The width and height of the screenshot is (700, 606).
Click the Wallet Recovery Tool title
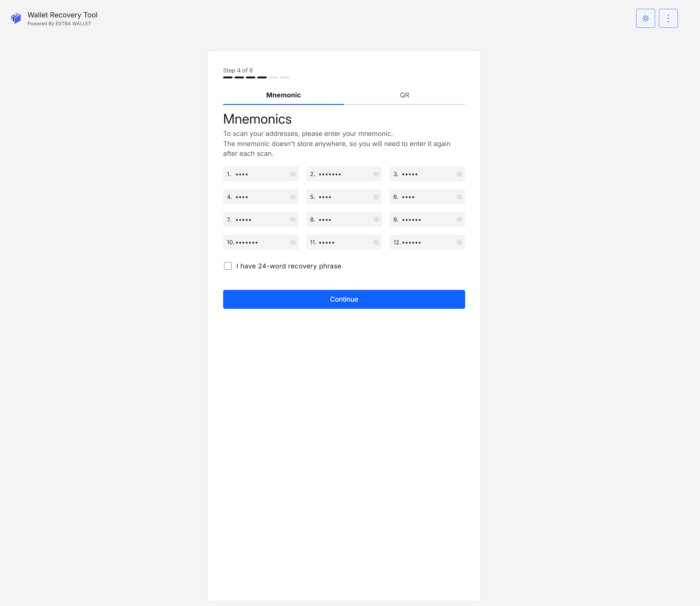[x=63, y=15]
